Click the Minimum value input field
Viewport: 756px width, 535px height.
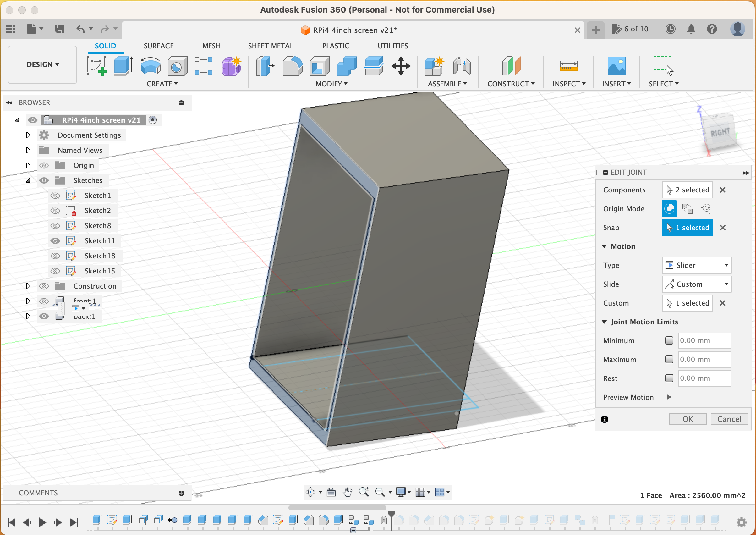tap(704, 340)
